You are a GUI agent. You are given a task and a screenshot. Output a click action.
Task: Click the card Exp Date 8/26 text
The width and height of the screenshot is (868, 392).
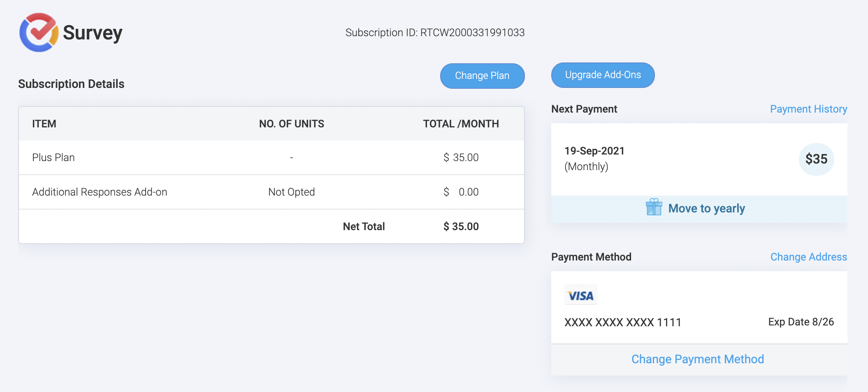[x=801, y=322]
